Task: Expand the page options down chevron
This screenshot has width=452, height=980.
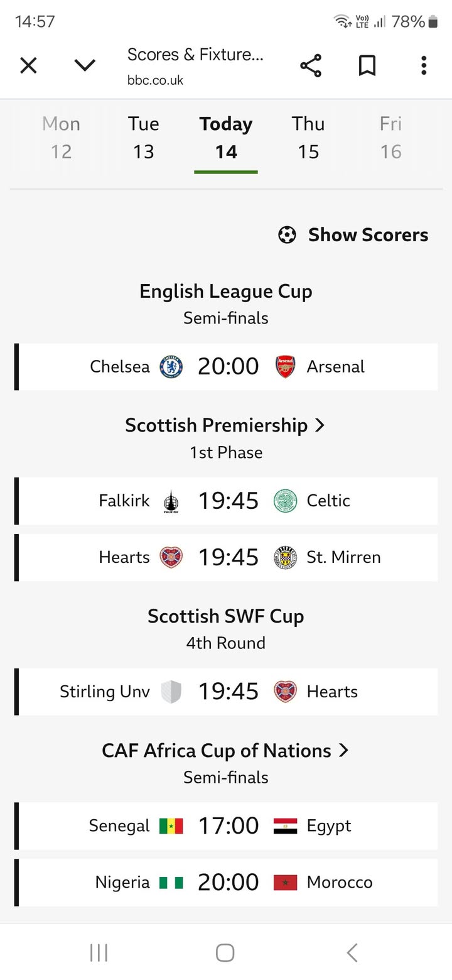Action: (85, 65)
